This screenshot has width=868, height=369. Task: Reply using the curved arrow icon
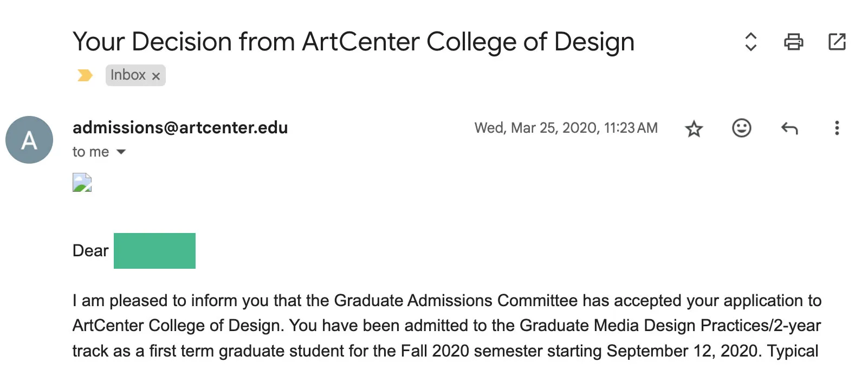tap(789, 128)
